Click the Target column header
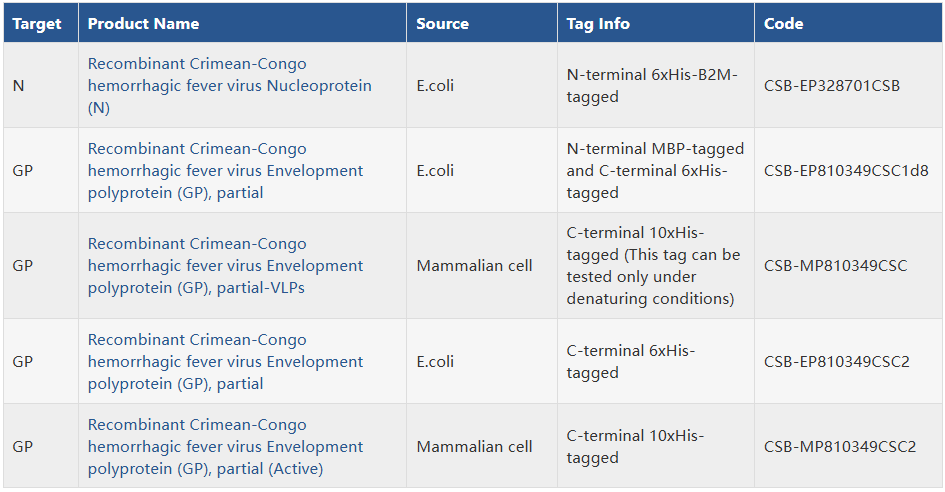Image resolution: width=945 pixels, height=492 pixels. (x=37, y=24)
